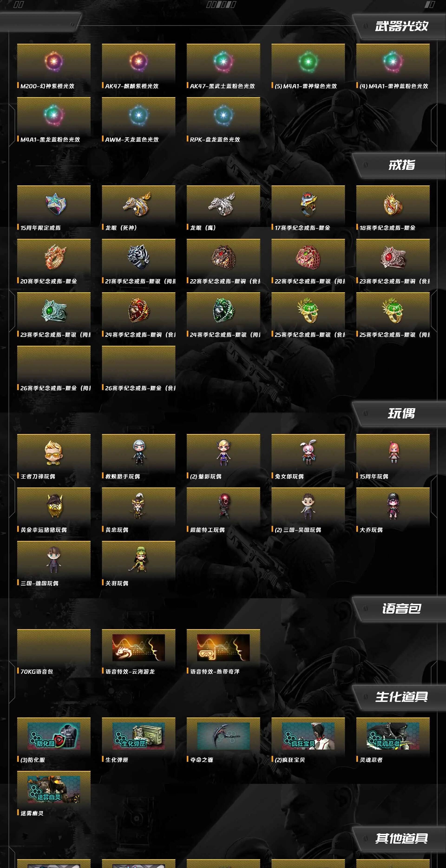Open the 王者刀锋玩偶 doll icon
The height and width of the screenshot is (868, 446).
click(54, 453)
